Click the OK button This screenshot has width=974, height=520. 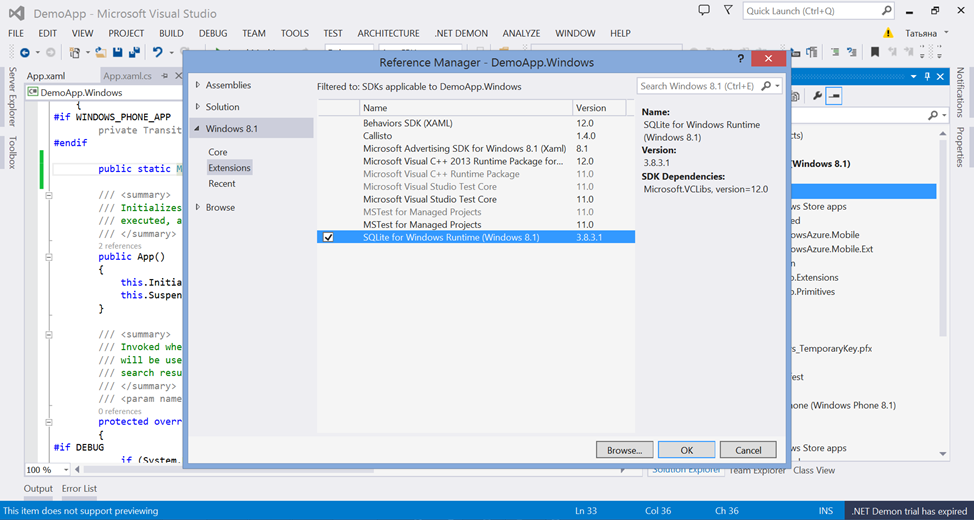point(686,450)
